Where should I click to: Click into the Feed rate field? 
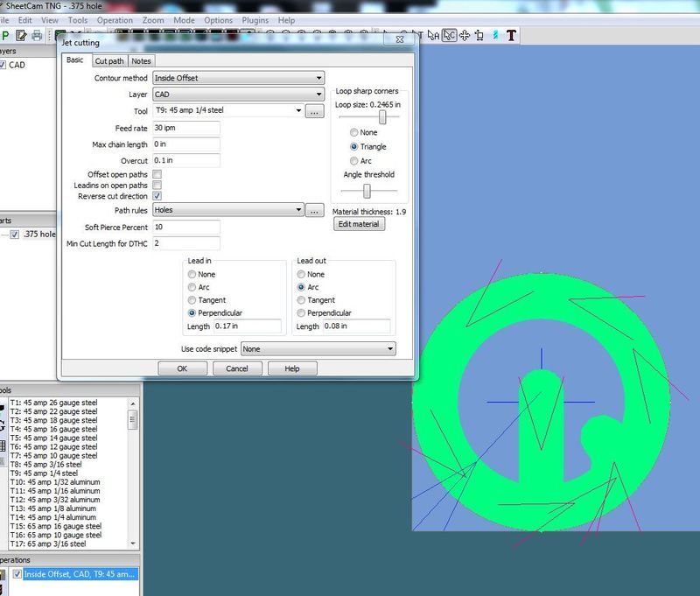(x=185, y=128)
